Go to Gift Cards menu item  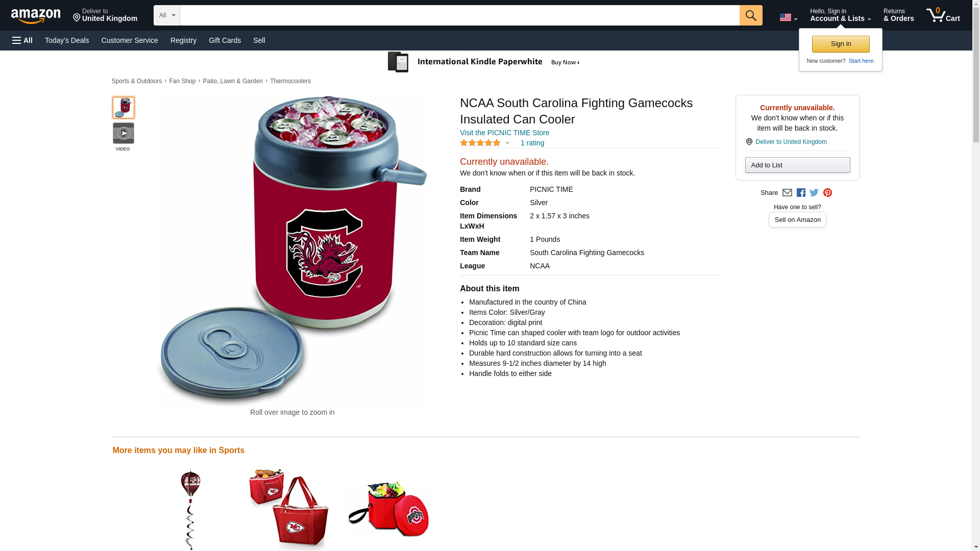click(225, 40)
